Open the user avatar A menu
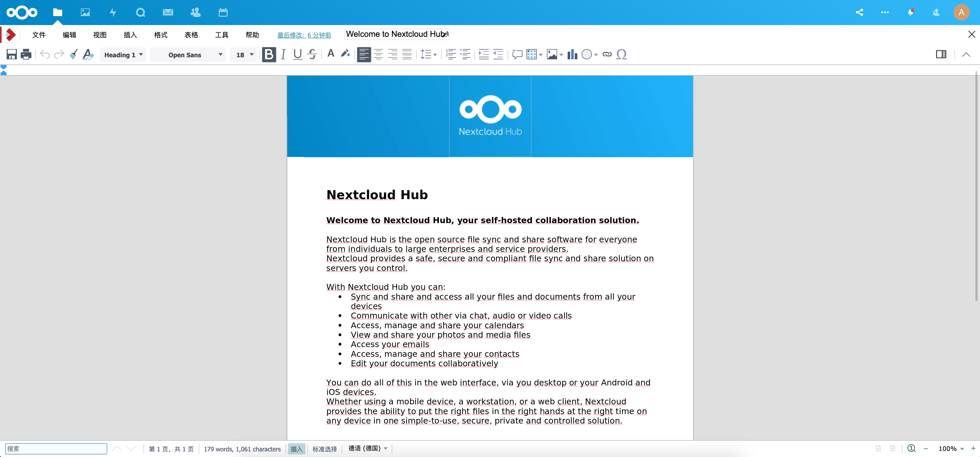 [961, 12]
